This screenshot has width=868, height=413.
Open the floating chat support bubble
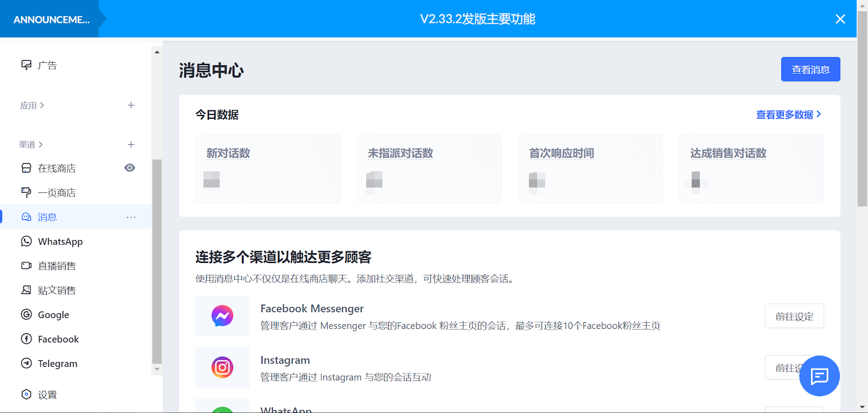pos(819,376)
